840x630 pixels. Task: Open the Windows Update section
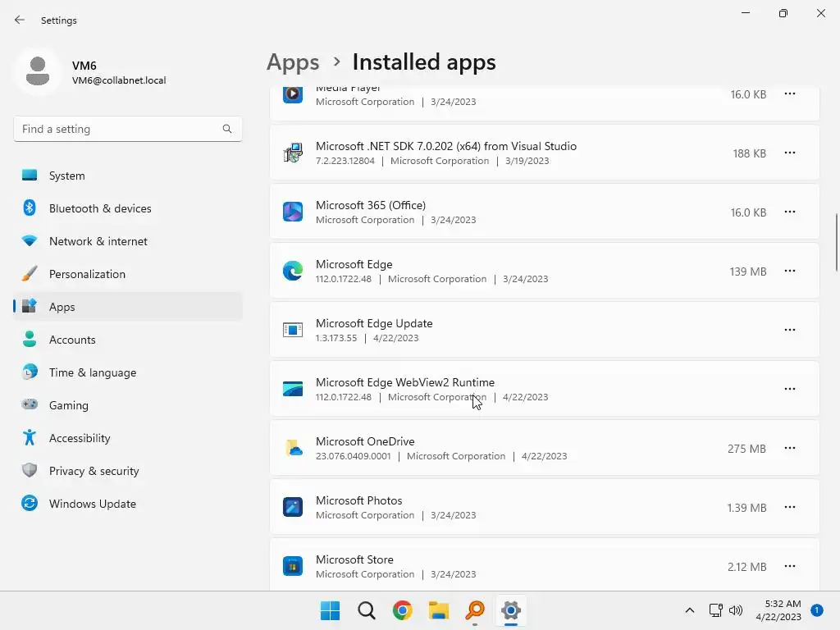92,504
